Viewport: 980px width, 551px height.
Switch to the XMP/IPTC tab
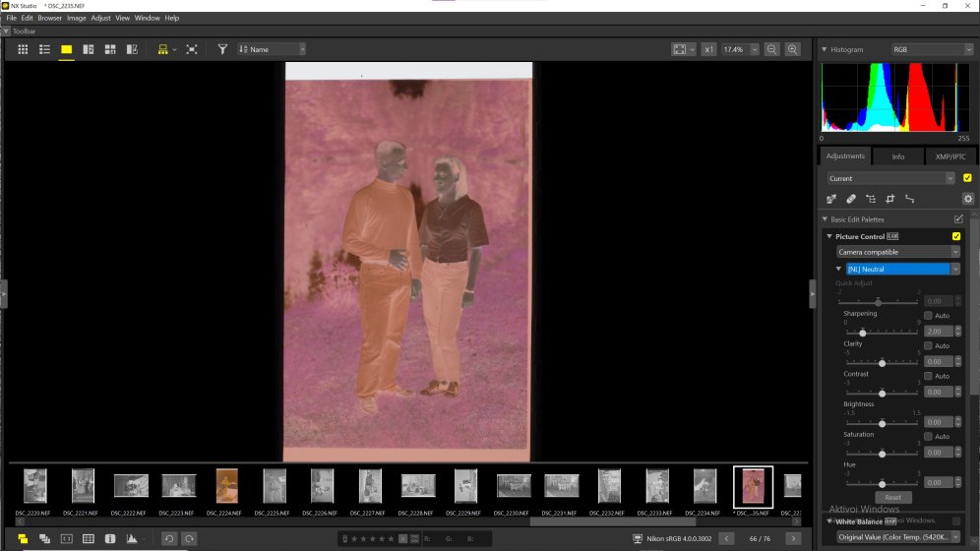(x=950, y=156)
